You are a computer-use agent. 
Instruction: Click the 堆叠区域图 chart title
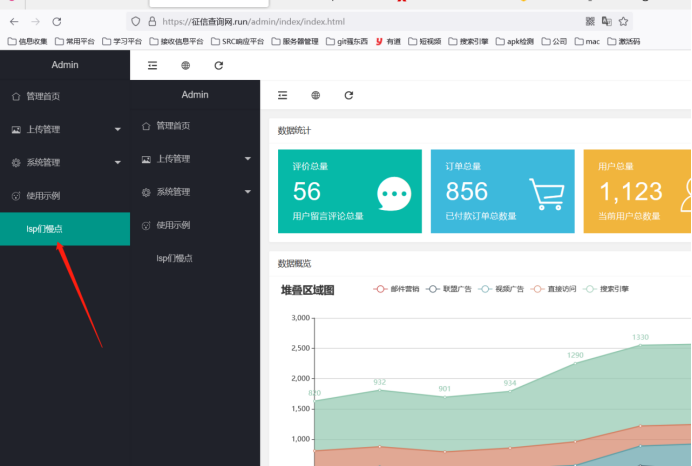pos(308,290)
